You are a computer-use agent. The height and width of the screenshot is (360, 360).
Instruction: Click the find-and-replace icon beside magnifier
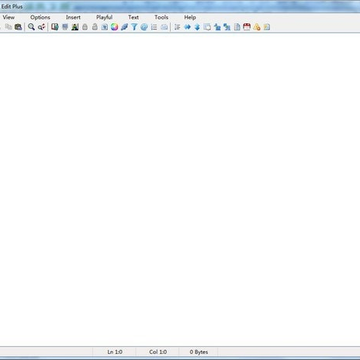(x=41, y=27)
